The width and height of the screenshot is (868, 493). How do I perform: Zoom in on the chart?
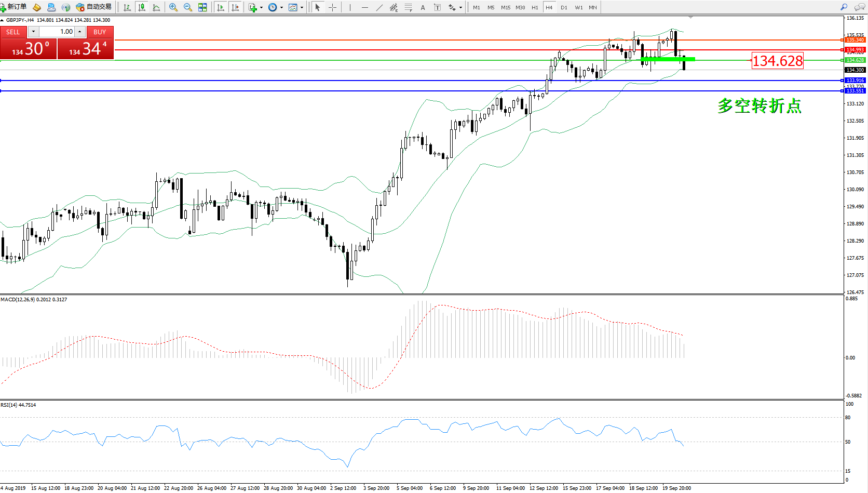[173, 7]
